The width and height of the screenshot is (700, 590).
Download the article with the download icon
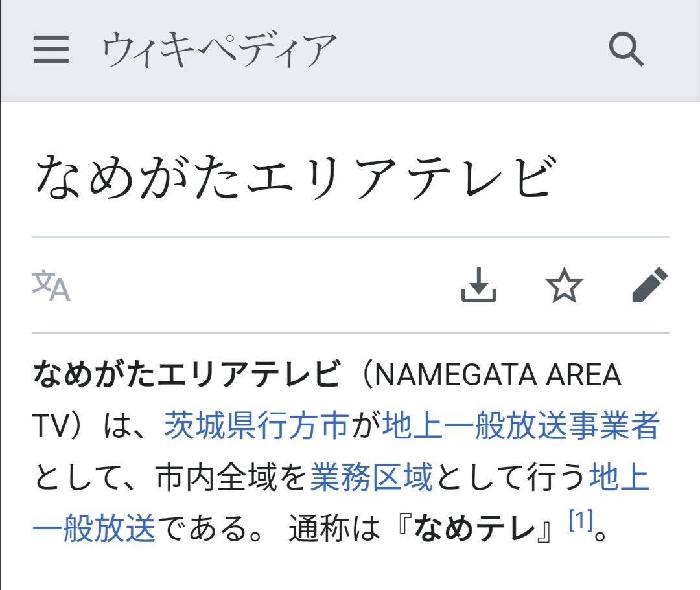click(x=478, y=286)
